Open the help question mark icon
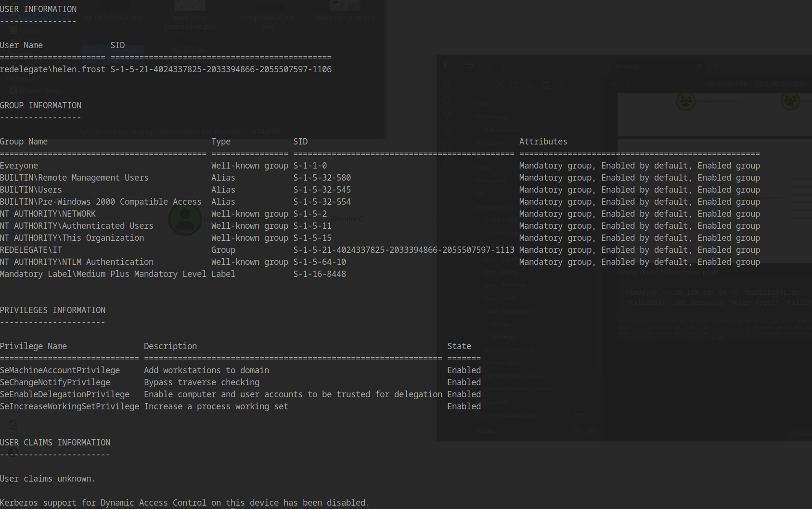This screenshot has height=509, width=812. 577,431
